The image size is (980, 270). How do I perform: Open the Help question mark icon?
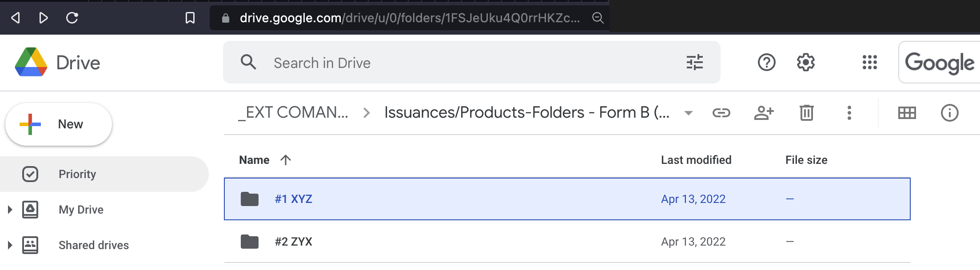click(766, 63)
